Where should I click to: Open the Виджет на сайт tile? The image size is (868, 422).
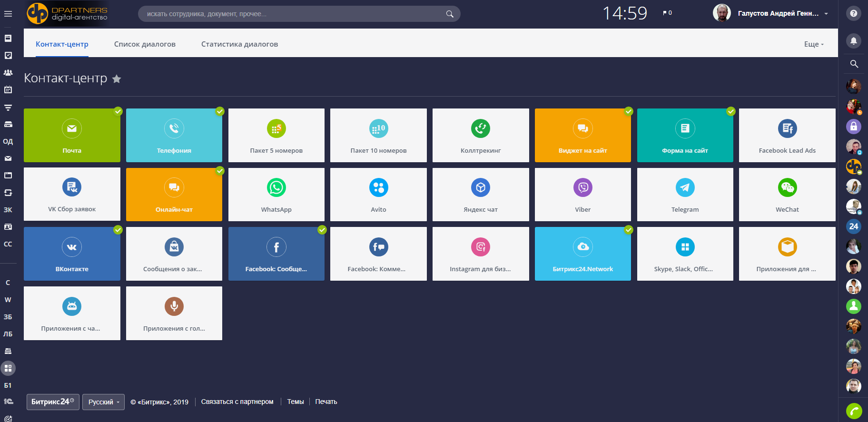click(583, 135)
